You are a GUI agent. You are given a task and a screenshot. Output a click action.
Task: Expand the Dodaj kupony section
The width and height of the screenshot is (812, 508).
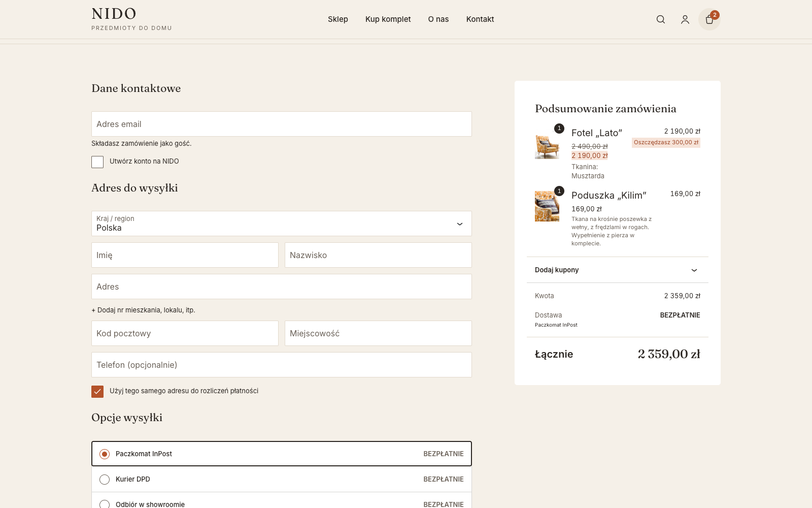click(x=618, y=270)
